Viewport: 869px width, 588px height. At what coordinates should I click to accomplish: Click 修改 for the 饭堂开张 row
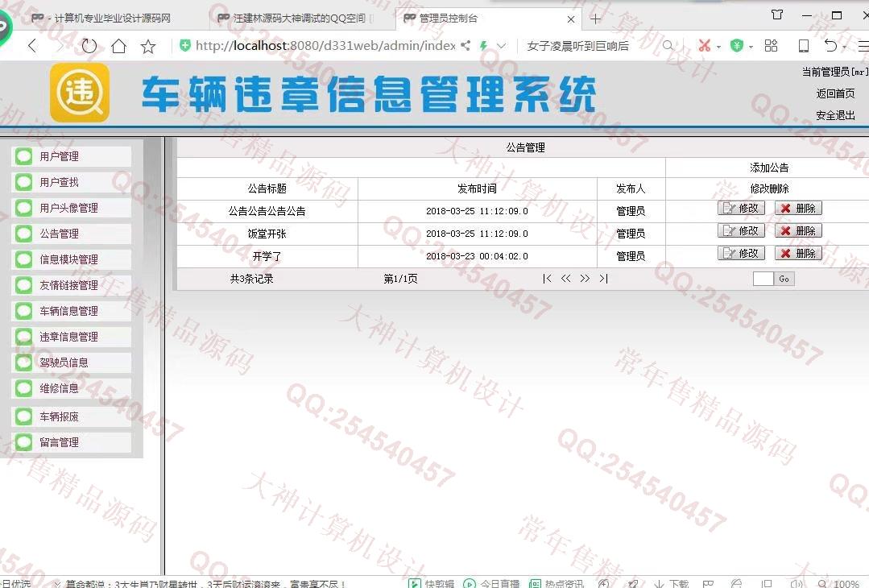tap(741, 230)
